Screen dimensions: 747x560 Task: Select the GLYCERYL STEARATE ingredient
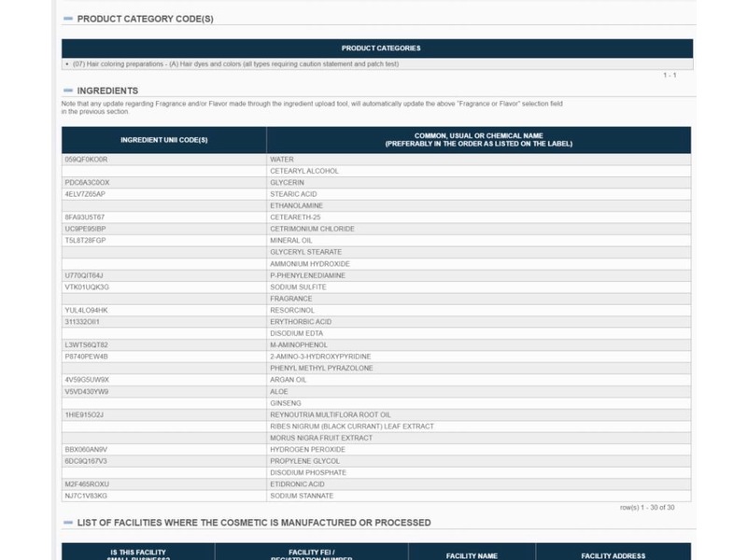[x=306, y=252]
